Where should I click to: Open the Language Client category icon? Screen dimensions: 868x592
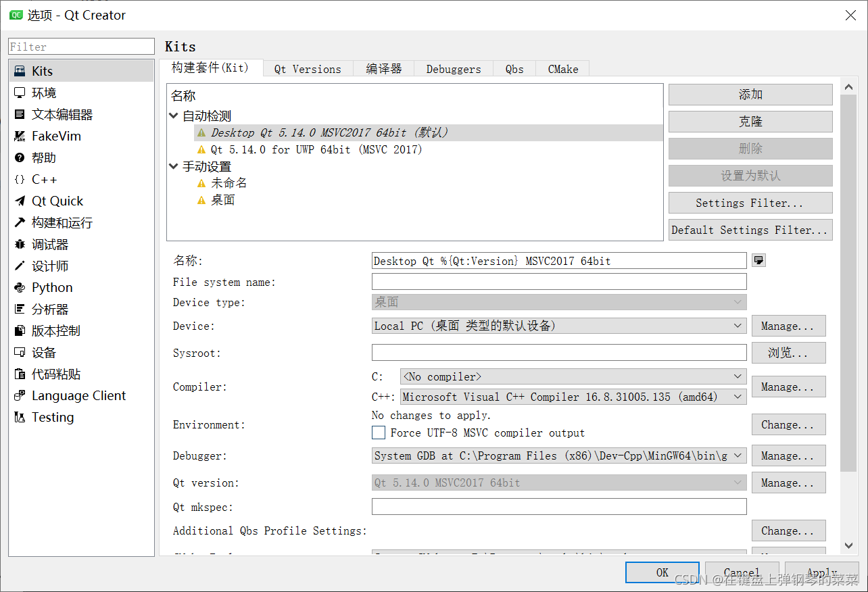pos(20,395)
